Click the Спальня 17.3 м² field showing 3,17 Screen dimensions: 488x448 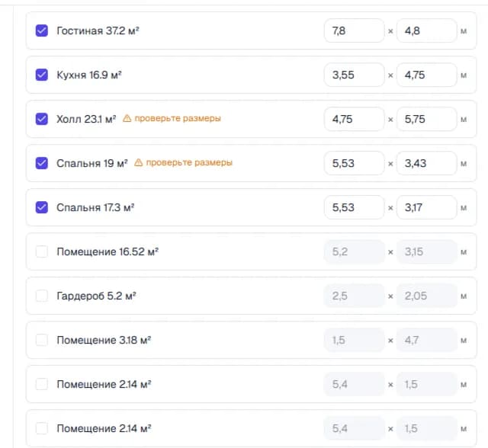point(427,207)
